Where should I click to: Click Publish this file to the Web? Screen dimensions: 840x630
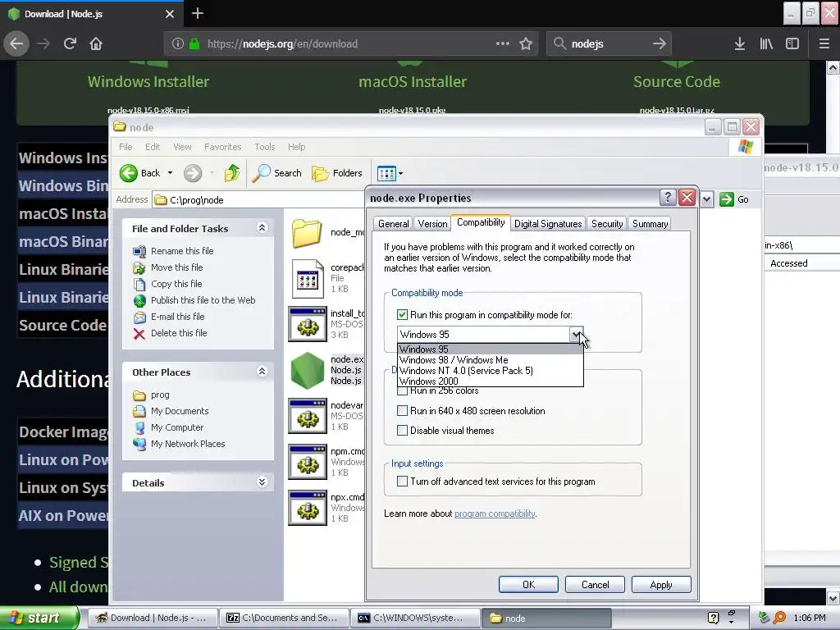click(x=203, y=300)
